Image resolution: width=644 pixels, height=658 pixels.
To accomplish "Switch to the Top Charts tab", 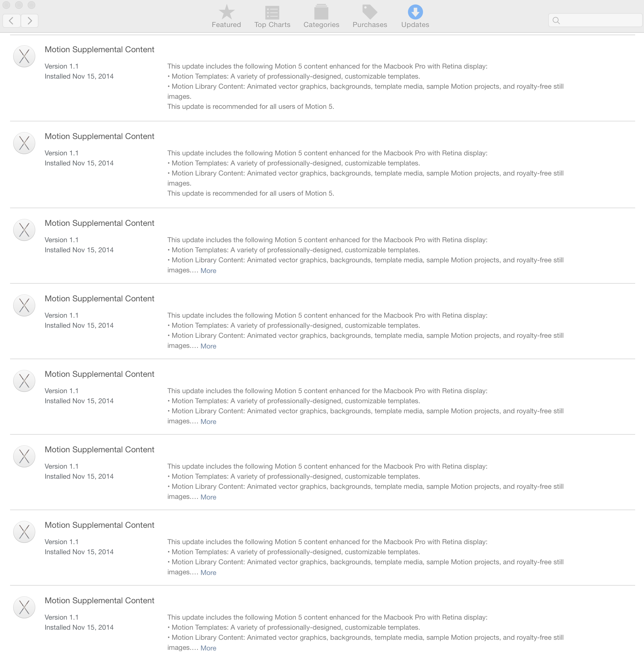I will point(272,16).
